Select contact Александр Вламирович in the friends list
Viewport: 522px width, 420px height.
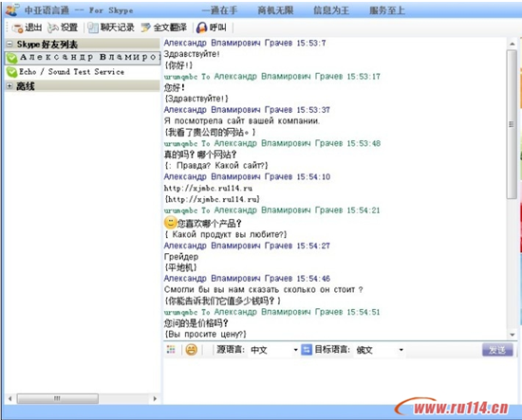point(83,58)
